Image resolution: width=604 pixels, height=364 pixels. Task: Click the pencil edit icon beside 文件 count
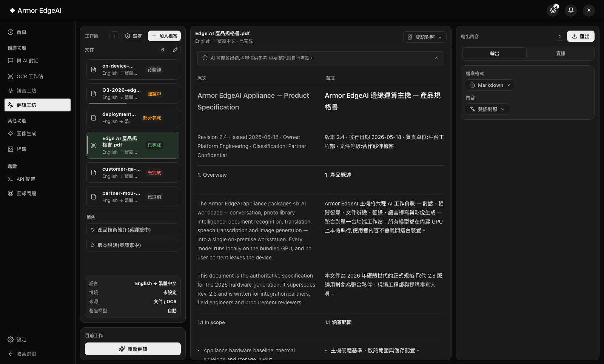tap(175, 49)
